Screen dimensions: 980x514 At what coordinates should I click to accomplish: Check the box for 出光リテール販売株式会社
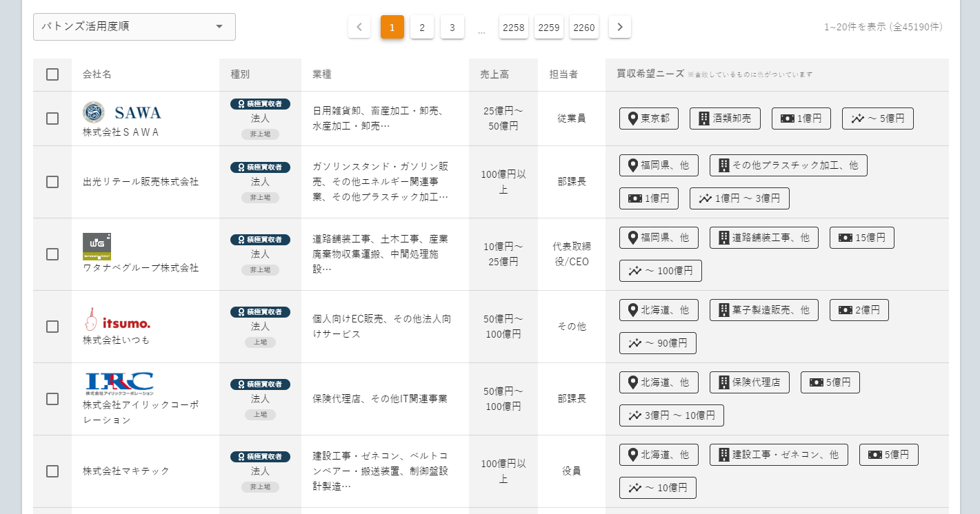52,182
